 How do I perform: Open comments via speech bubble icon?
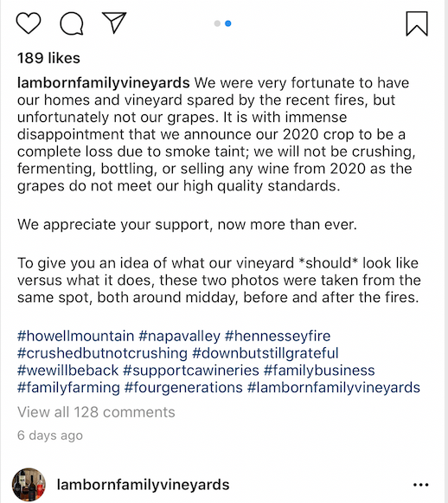click(x=72, y=23)
